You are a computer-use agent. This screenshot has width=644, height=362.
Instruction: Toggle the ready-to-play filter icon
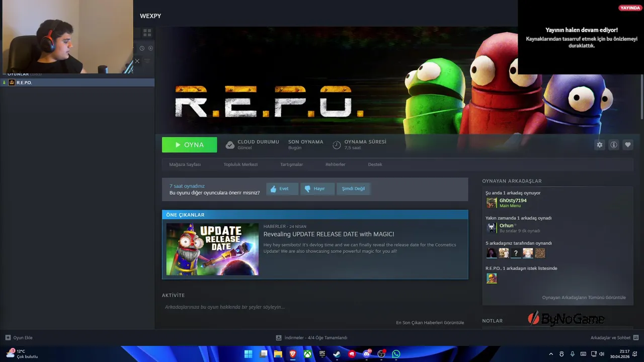click(150, 48)
